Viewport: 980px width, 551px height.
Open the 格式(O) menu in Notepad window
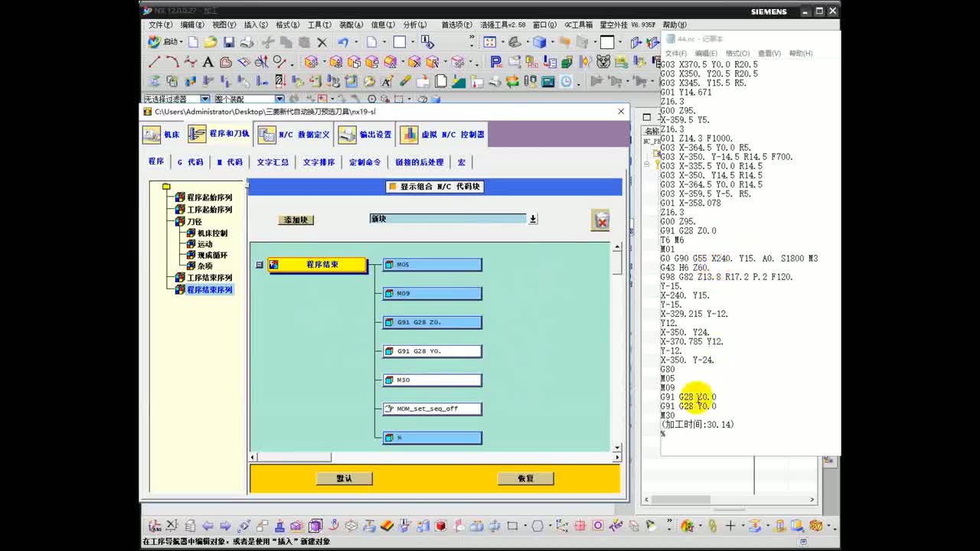click(x=737, y=54)
